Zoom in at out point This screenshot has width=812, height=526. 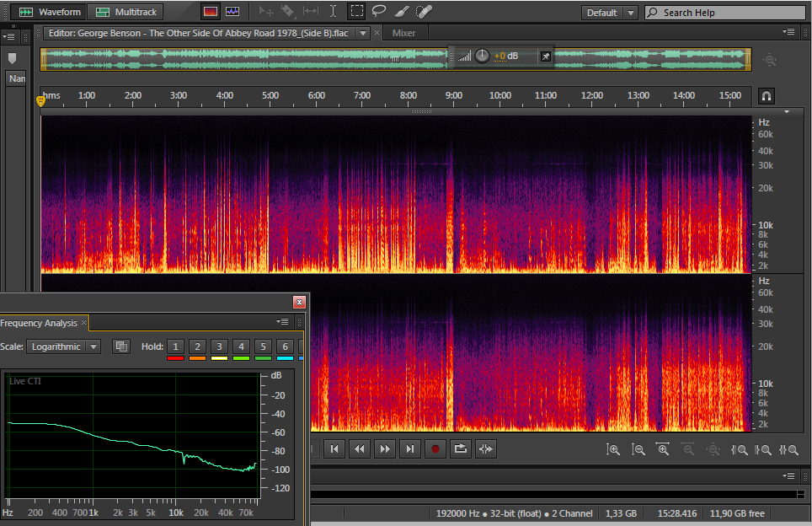click(x=763, y=450)
